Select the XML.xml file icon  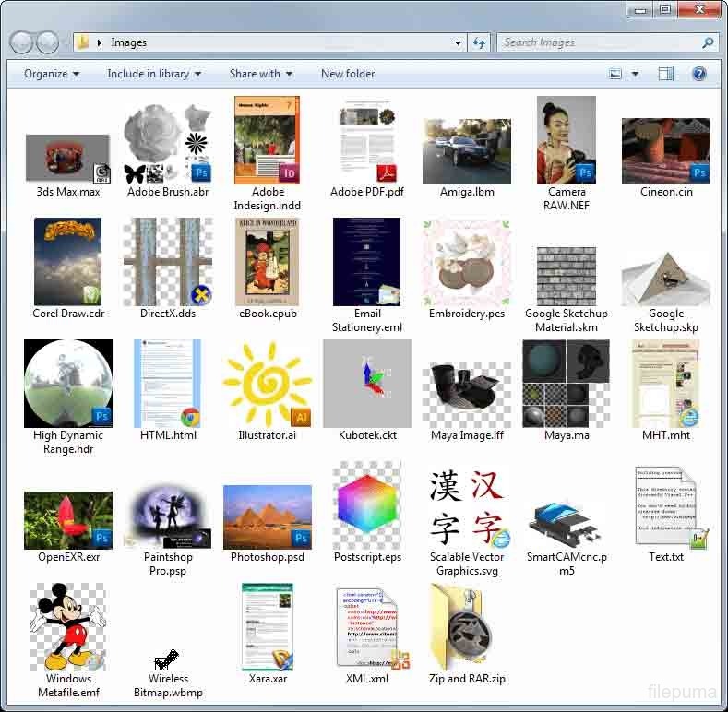[x=367, y=627]
